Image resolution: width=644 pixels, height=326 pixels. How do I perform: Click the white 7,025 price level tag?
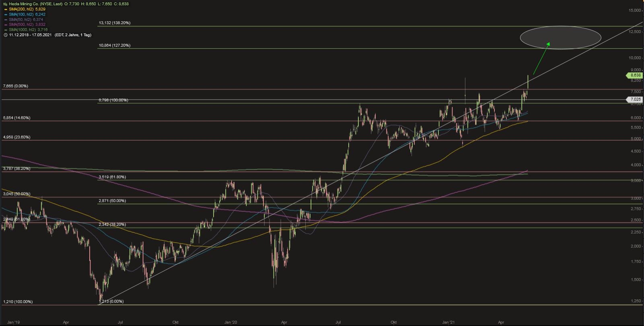point(634,99)
